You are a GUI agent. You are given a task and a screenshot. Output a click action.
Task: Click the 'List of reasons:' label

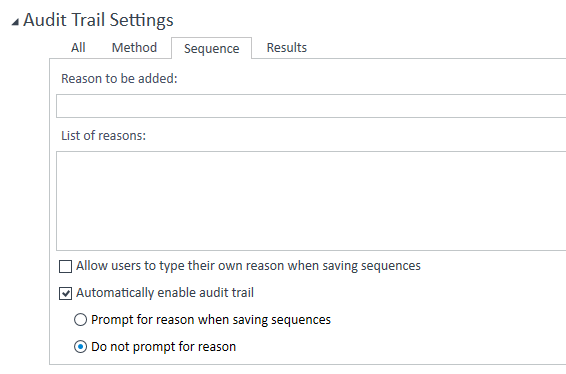103,135
